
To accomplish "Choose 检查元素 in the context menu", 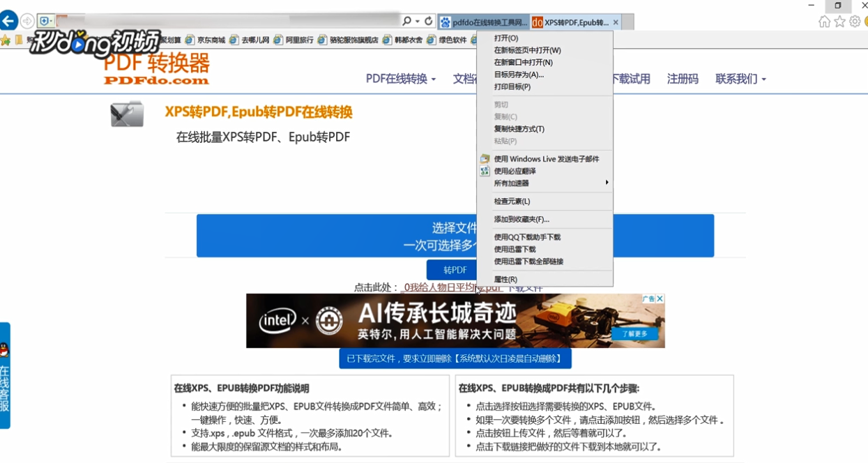I will [511, 201].
